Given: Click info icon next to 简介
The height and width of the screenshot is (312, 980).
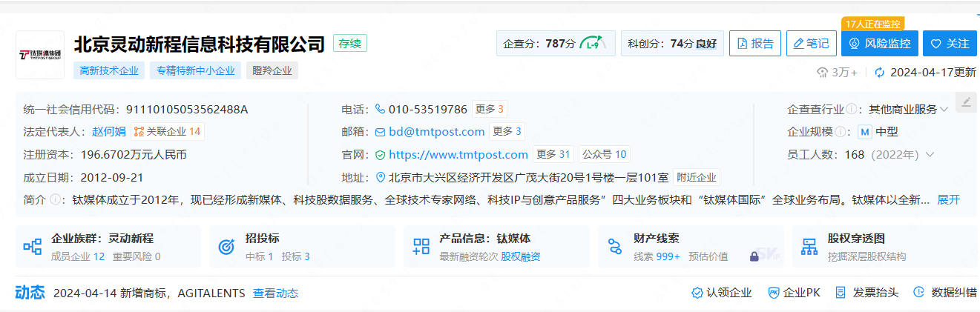Looking at the screenshot, I should (54, 199).
